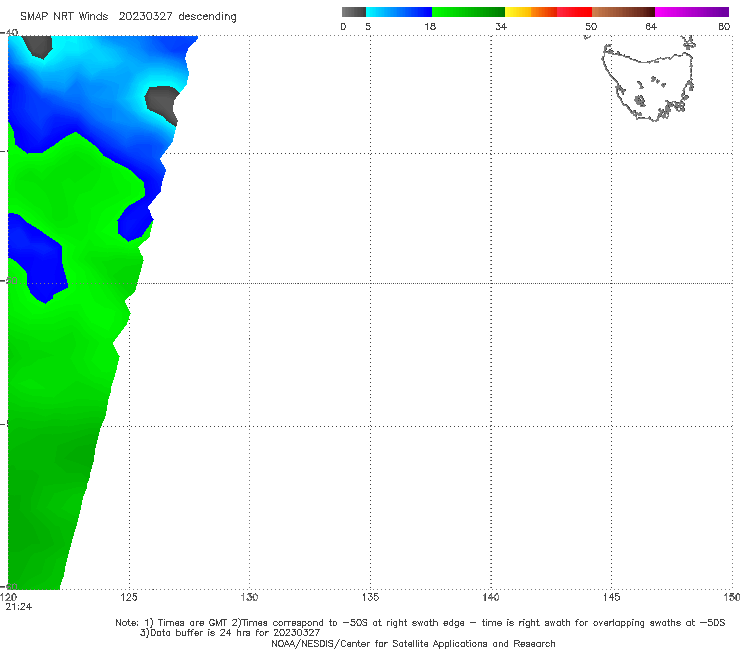Click the green 18-34 segment of the color bar
The width and height of the screenshot is (740, 650).
[468, 12]
